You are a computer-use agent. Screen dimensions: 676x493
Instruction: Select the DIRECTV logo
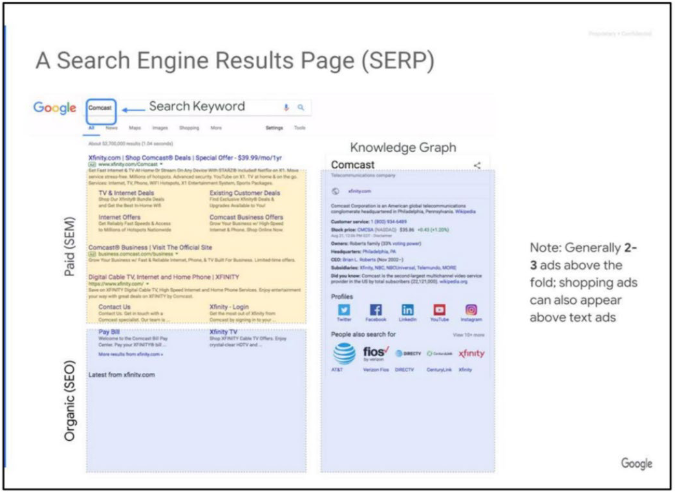(408, 353)
